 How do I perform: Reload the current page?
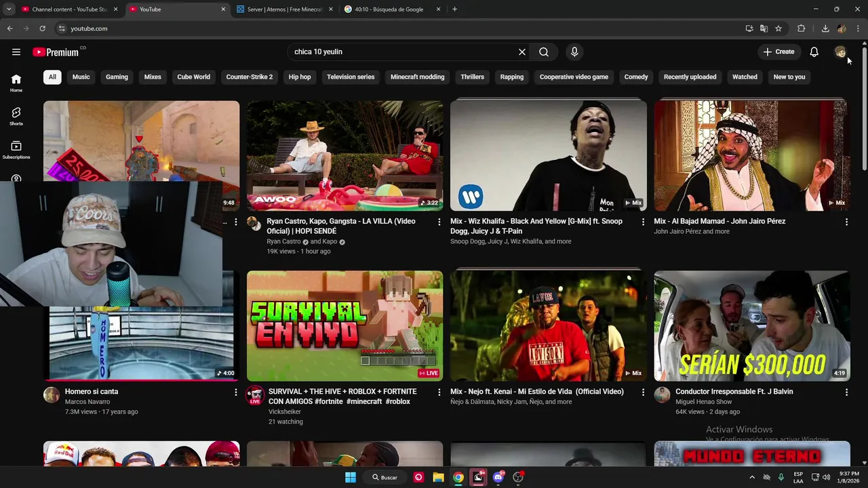[42, 28]
